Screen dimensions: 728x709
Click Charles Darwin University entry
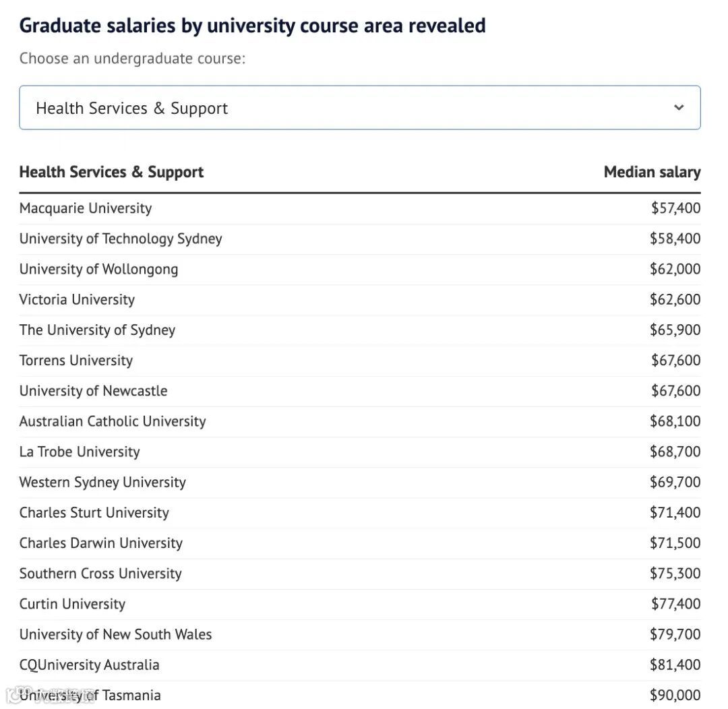click(101, 543)
